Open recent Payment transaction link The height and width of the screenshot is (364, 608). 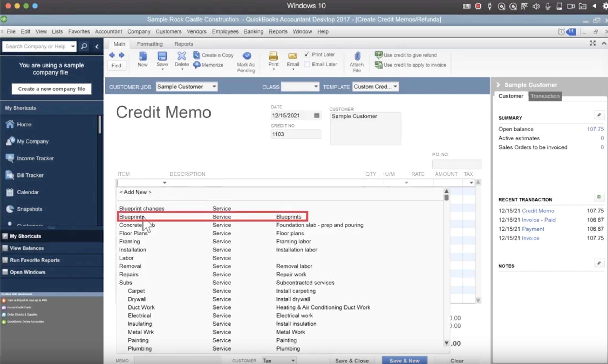click(x=533, y=229)
